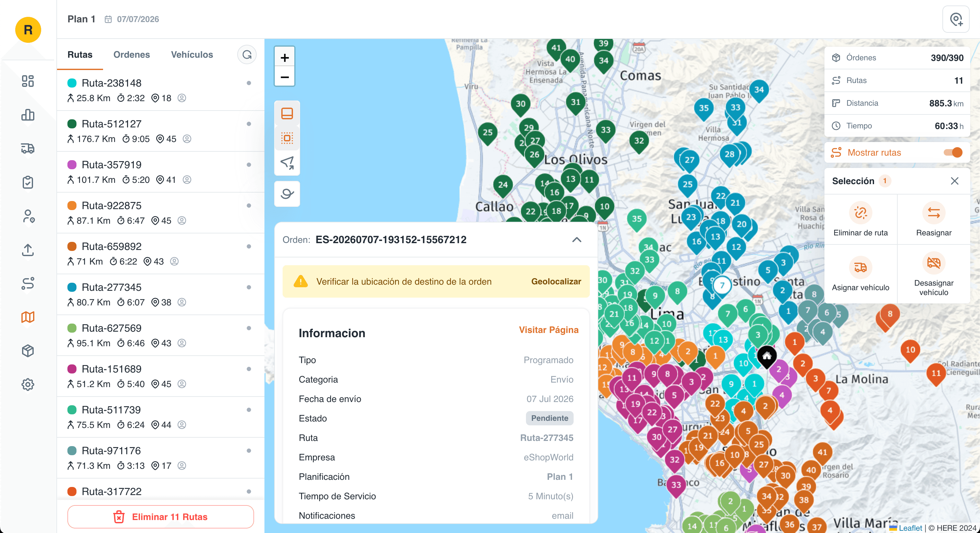980x533 pixels.
Task: Switch to the Rutas tab
Action: (x=80, y=54)
